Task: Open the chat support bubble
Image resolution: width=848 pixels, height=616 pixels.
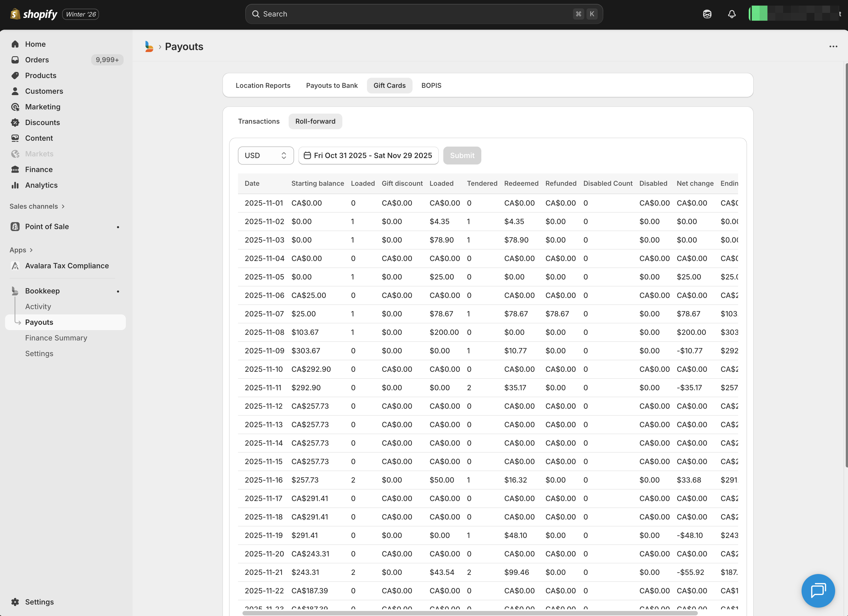Action: tap(818, 590)
